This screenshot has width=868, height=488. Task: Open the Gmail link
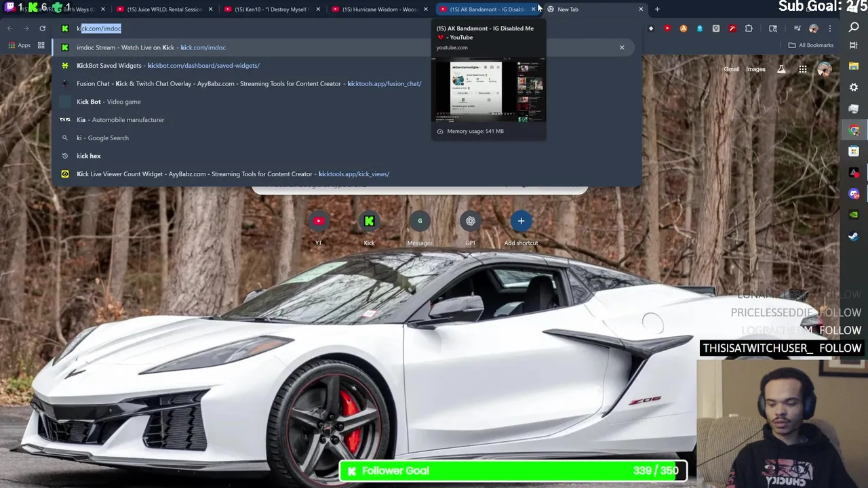(731, 69)
